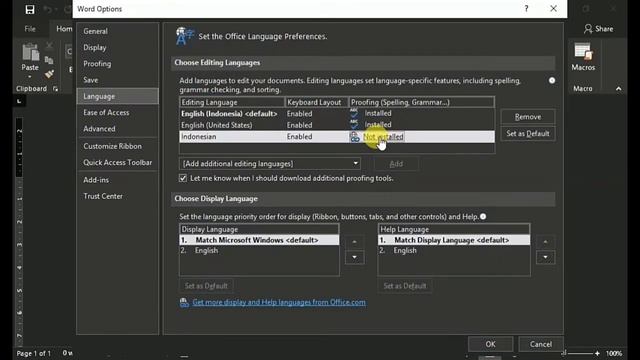Open the Save options tab
The width and height of the screenshot is (640, 360).
click(x=118, y=80)
